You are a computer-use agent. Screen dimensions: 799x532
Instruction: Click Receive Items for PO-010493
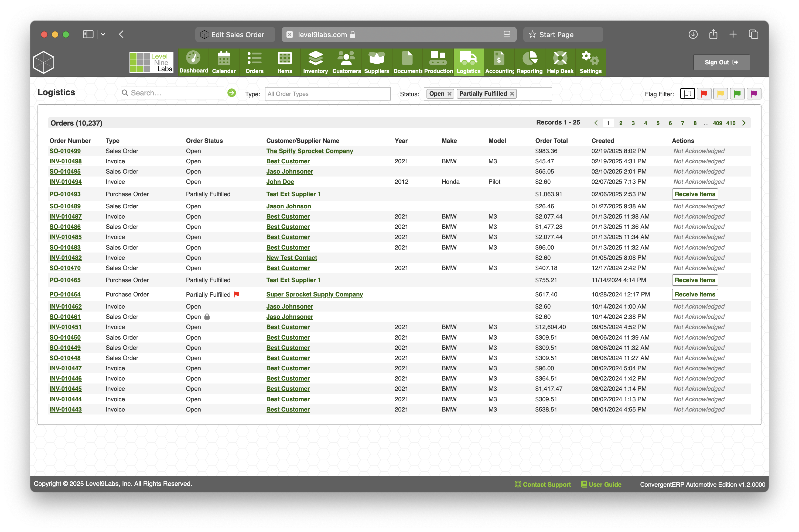(x=695, y=194)
